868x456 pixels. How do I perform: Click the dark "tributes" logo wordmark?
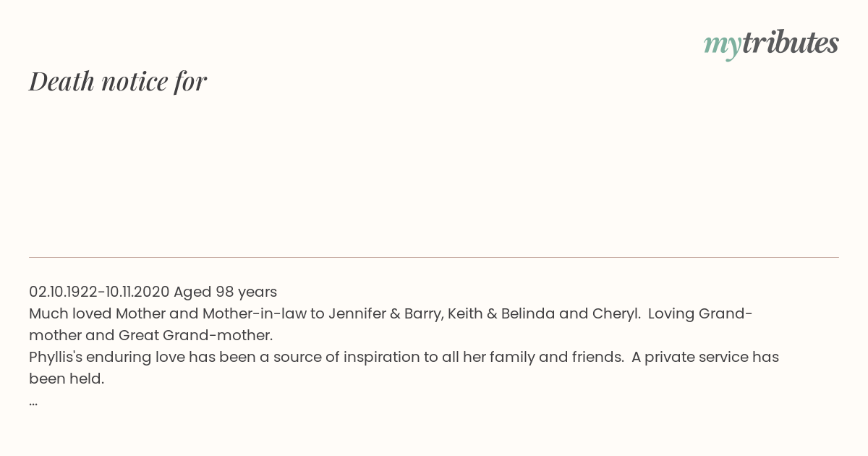click(x=790, y=43)
